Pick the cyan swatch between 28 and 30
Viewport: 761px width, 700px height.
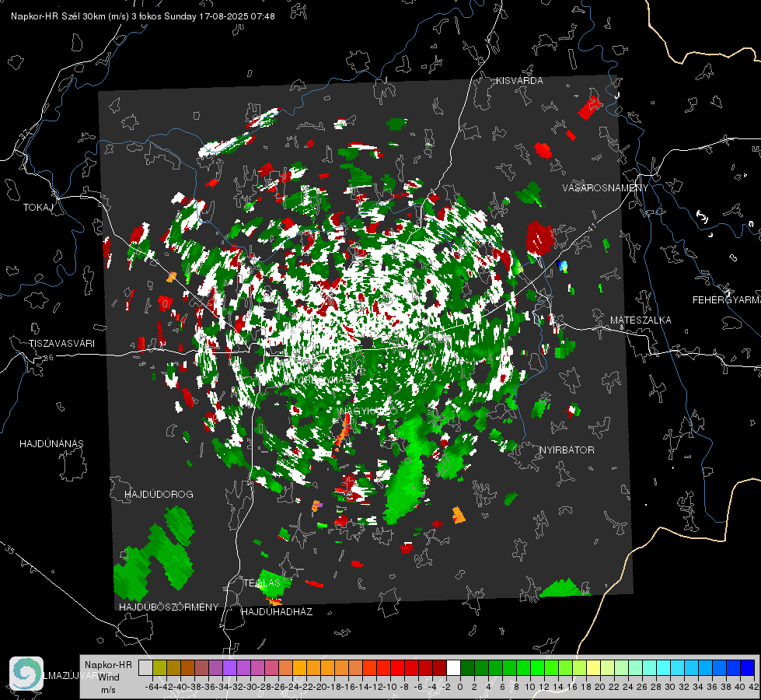[664, 667]
